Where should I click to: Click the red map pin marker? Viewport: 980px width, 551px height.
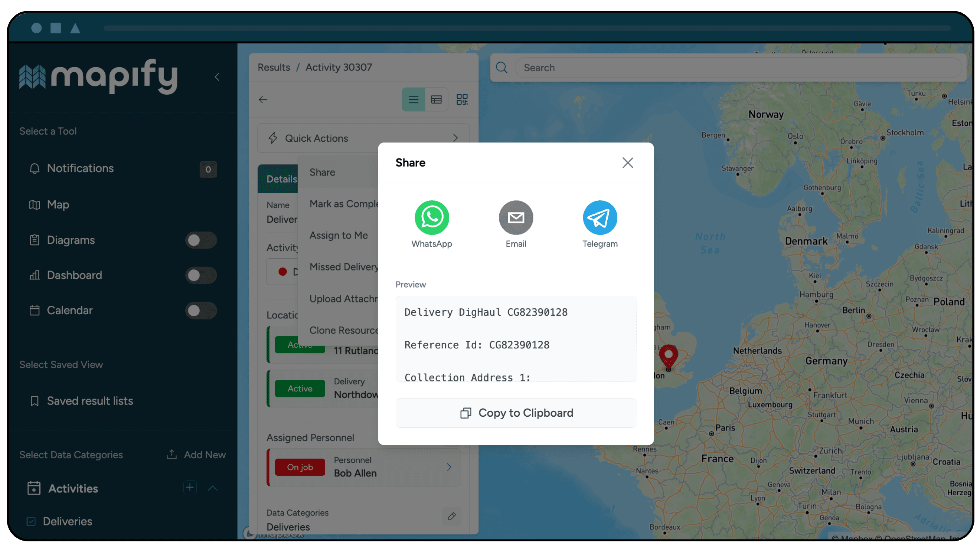(x=668, y=357)
